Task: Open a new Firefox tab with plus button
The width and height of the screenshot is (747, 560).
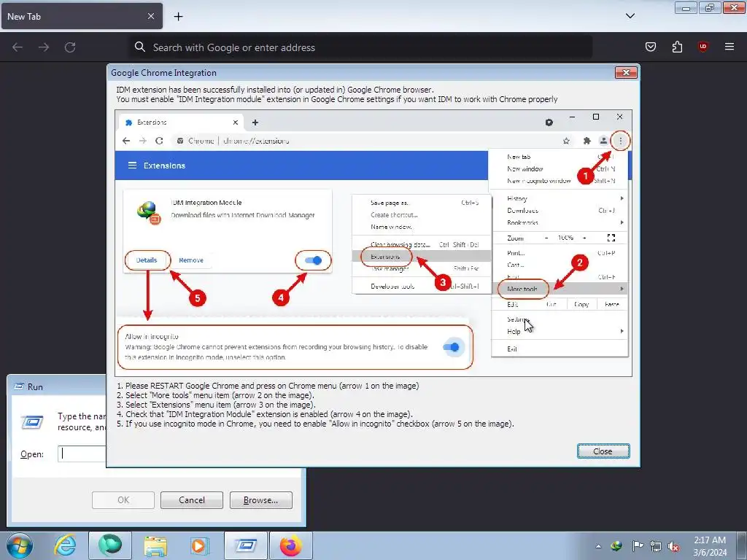Action: (178, 16)
